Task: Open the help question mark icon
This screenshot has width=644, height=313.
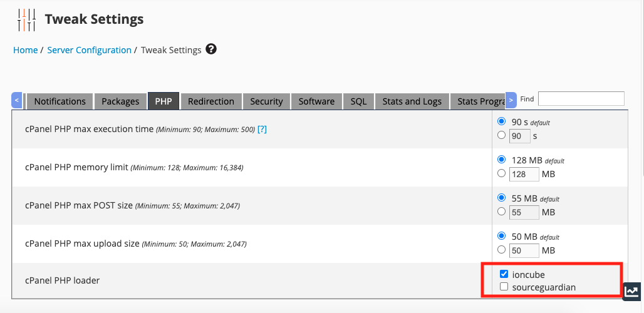Action: 211,49
